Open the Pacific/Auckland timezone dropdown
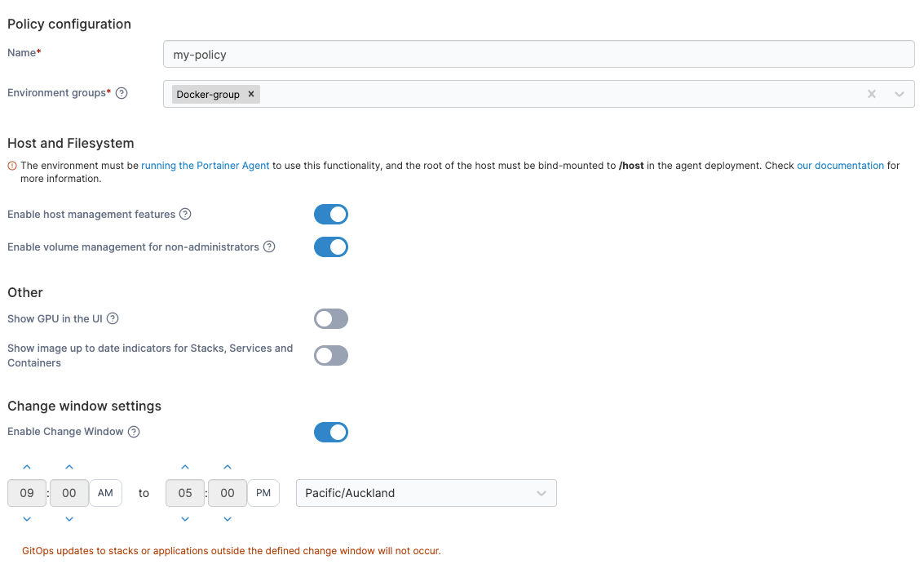Screen dimensions: 924x573 pyautogui.click(x=426, y=493)
